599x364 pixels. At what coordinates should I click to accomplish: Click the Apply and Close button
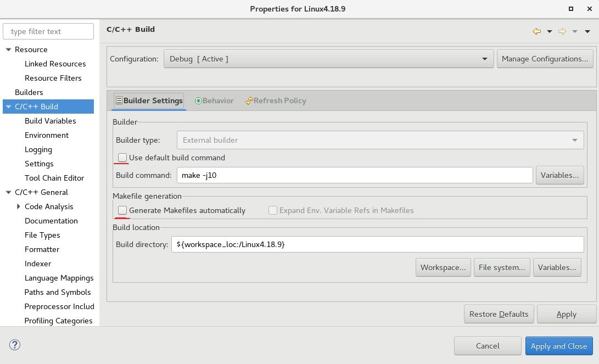point(559,346)
